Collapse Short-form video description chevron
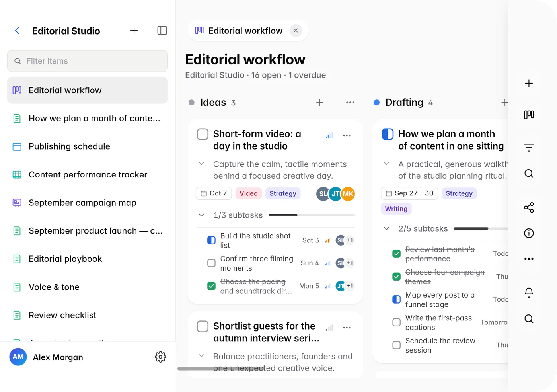This screenshot has width=557, height=392. tap(202, 164)
